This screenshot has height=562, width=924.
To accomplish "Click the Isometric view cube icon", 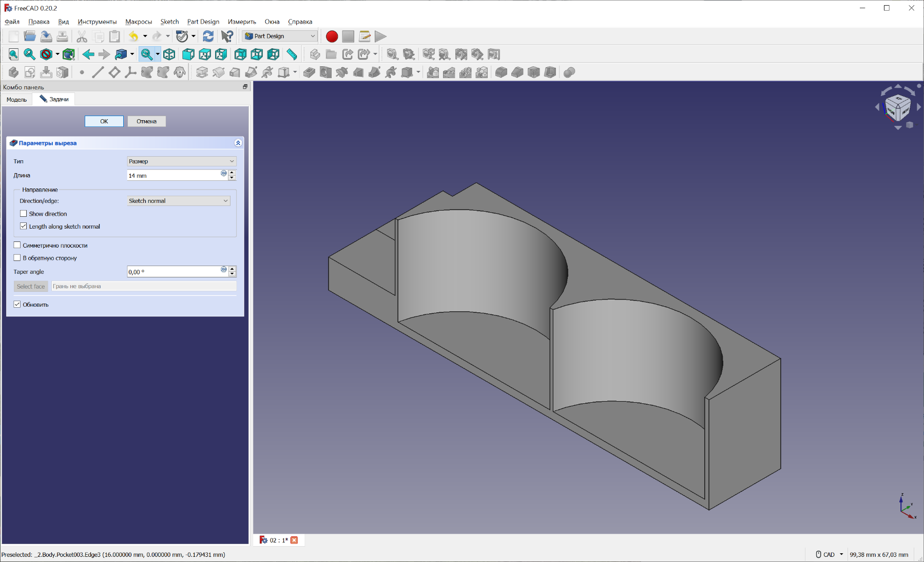I will (x=169, y=54).
